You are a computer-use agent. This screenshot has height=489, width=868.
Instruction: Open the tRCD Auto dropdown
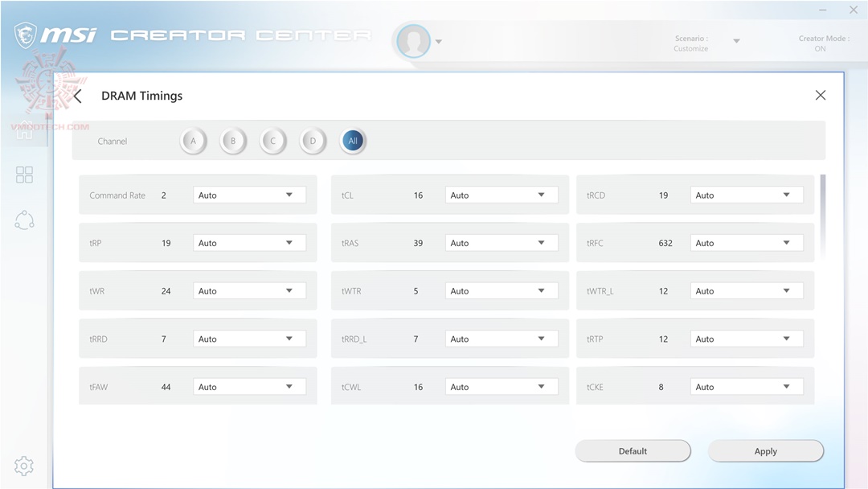tap(747, 195)
